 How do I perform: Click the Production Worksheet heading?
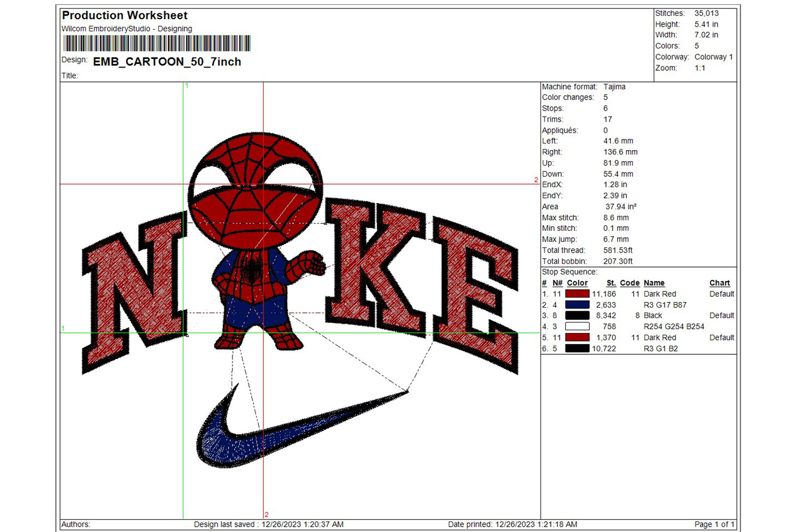click(x=124, y=15)
